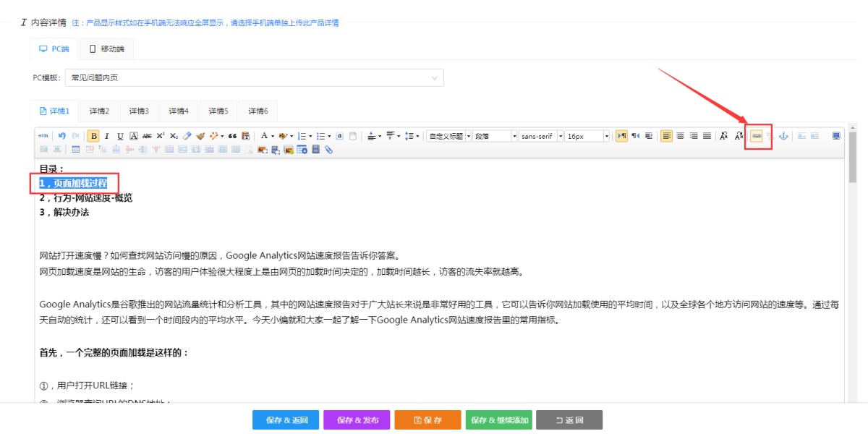Insert a table from the toolbar
This screenshot has width=868, height=434.
75,150
